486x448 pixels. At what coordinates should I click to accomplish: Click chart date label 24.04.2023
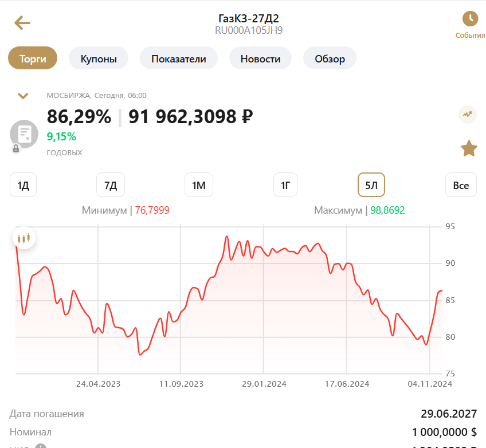(98, 384)
